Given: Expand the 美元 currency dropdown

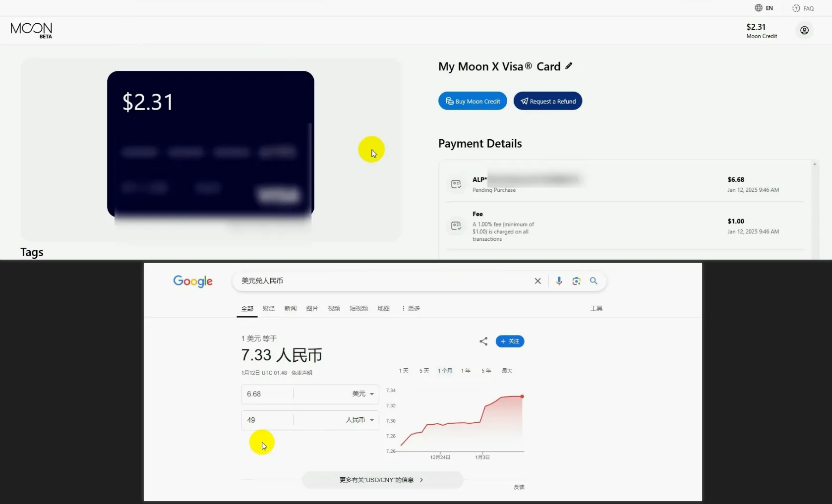Looking at the screenshot, I should tap(363, 394).
